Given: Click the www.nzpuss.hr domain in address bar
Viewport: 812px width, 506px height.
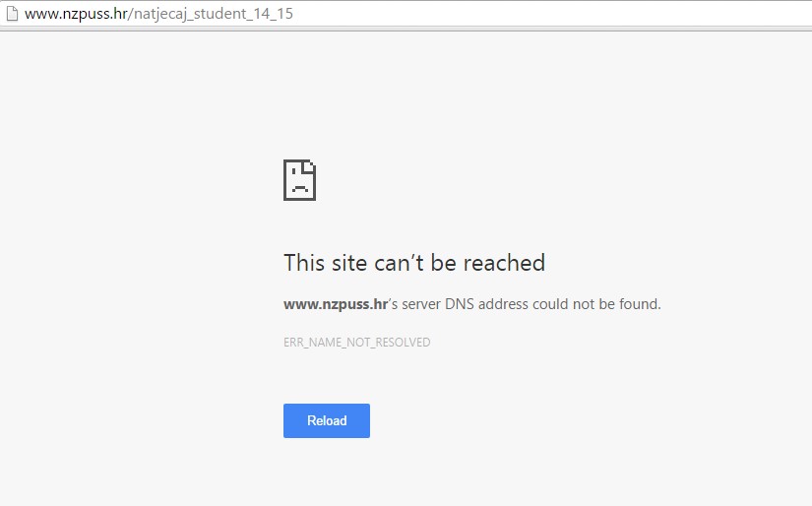Looking at the screenshot, I should [76, 14].
